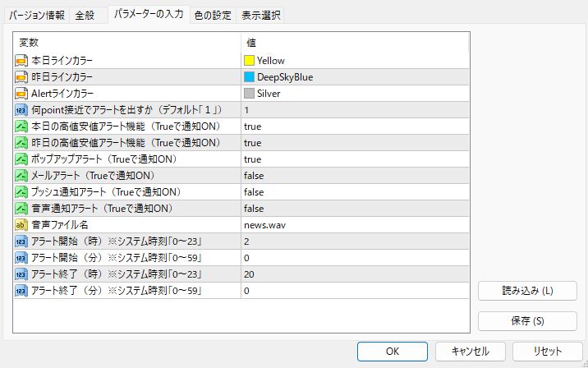Click the yellow color swatch

tap(250, 61)
